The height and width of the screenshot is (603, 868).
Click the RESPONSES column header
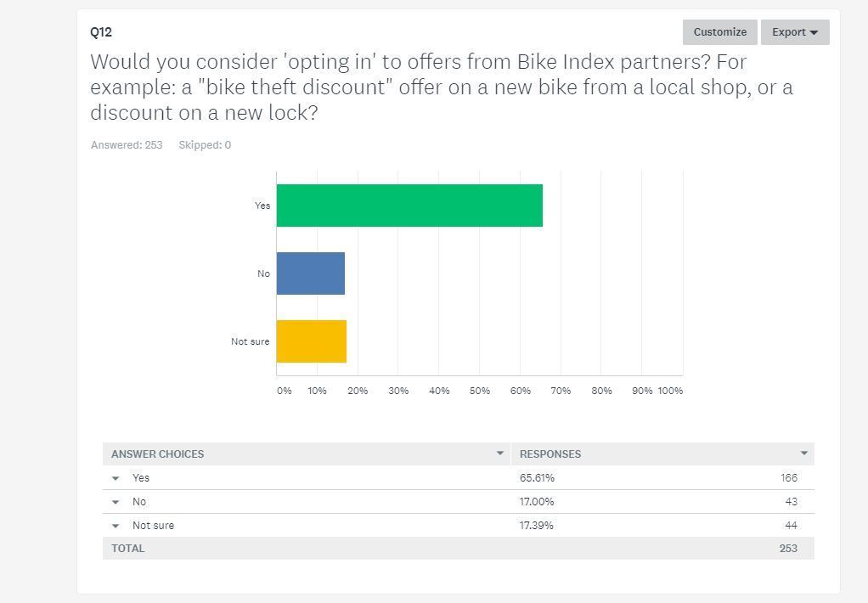pyautogui.click(x=550, y=454)
